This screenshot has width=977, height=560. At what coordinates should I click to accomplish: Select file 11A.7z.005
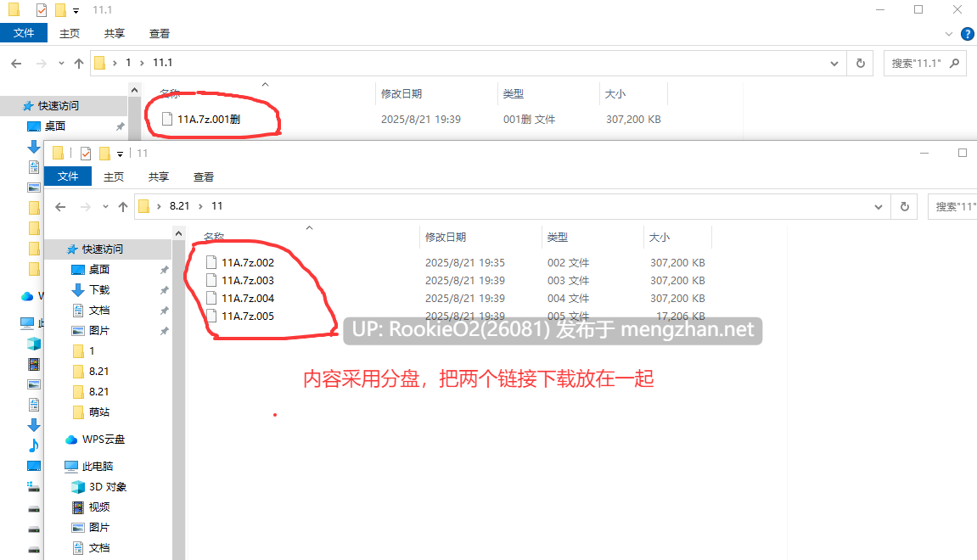point(247,316)
